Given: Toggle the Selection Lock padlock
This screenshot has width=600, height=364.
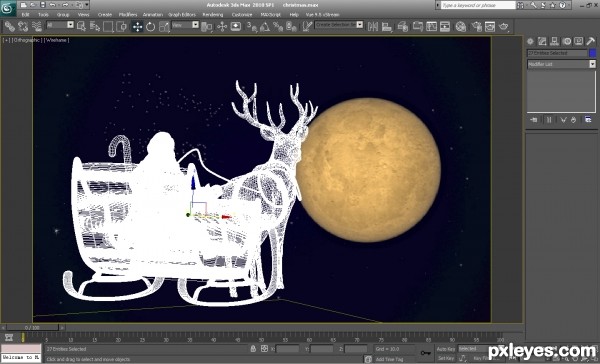Looking at the screenshot, I should point(253,349).
